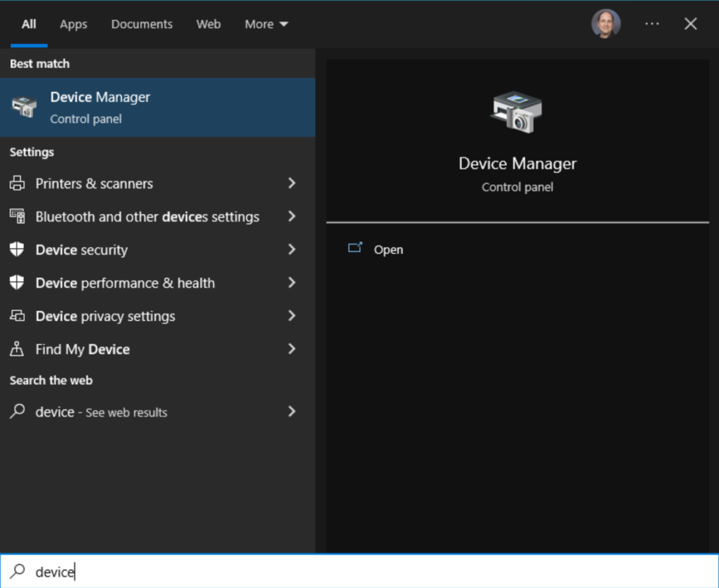Viewport: 719px width, 588px height.
Task: Click the Device performance & health shield icon
Action: point(17,282)
